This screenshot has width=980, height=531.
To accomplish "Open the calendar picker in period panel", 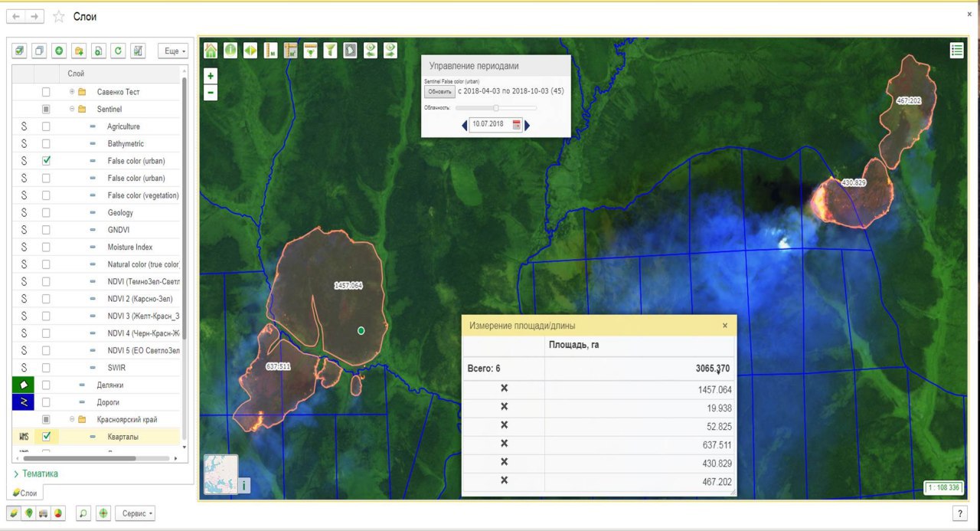I will (516, 124).
